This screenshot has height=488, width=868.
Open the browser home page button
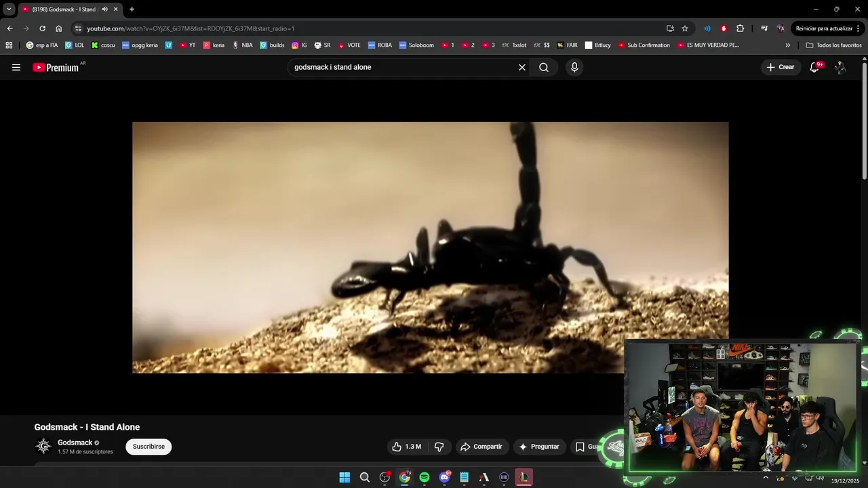pos(58,28)
